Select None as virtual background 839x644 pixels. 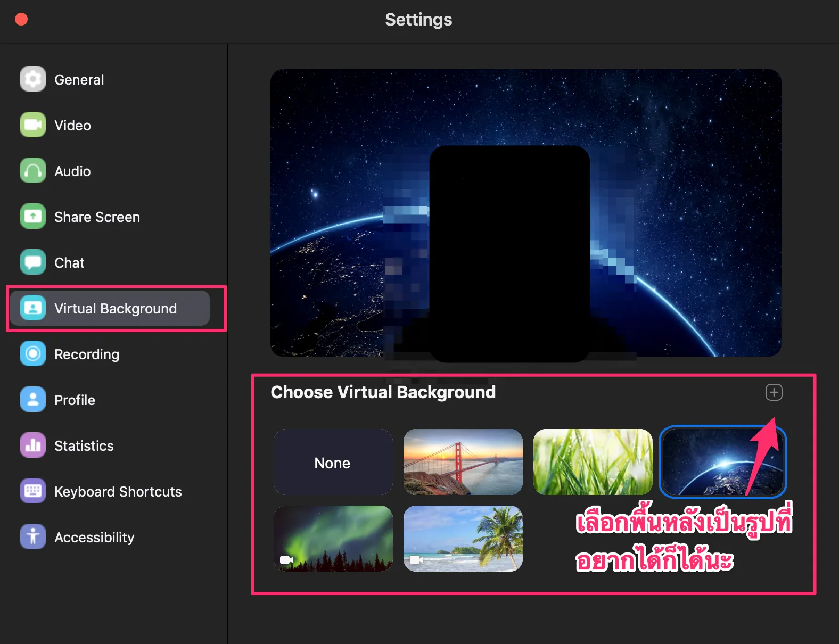(x=333, y=462)
